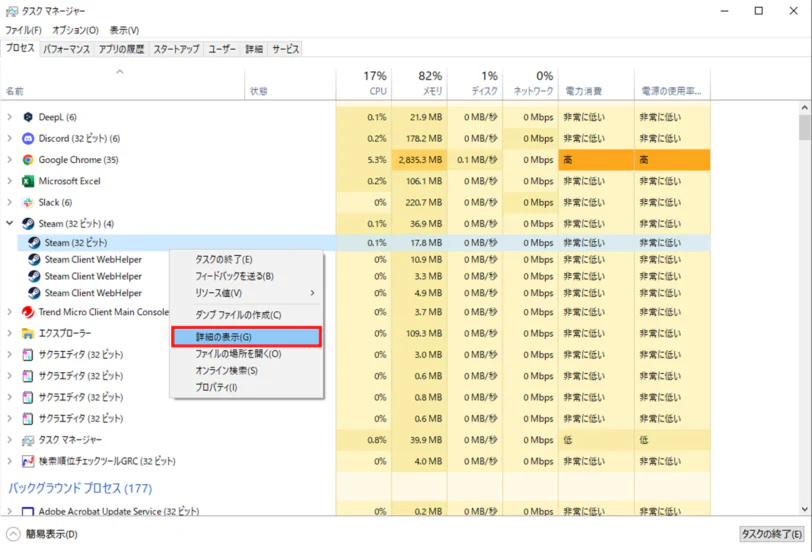This screenshot has width=812, height=552.
Task: Click the scrollbar down arrow
Action: coord(804,509)
